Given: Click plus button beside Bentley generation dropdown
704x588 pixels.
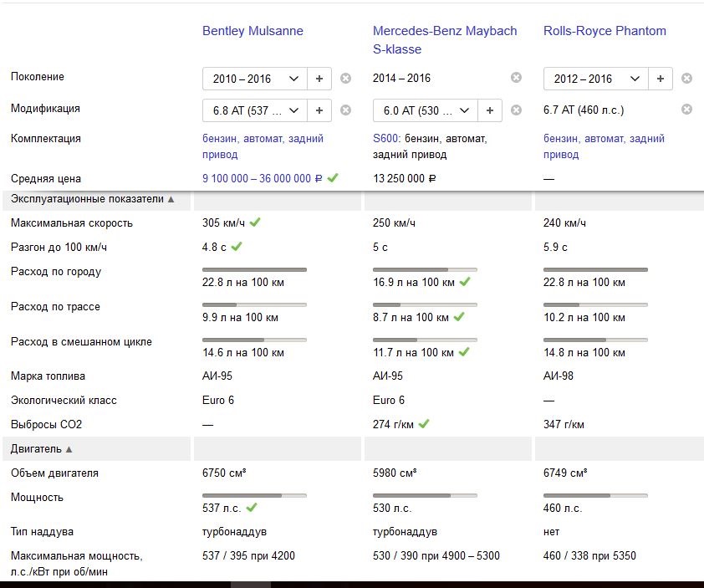Looking at the screenshot, I should [x=319, y=79].
